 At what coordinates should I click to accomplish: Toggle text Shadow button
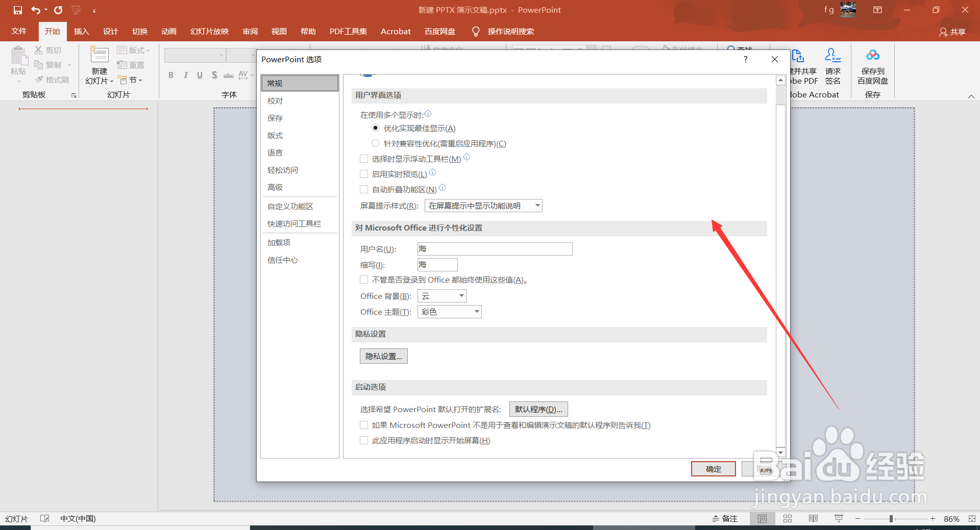pyautogui.click(x=214, y=75)
